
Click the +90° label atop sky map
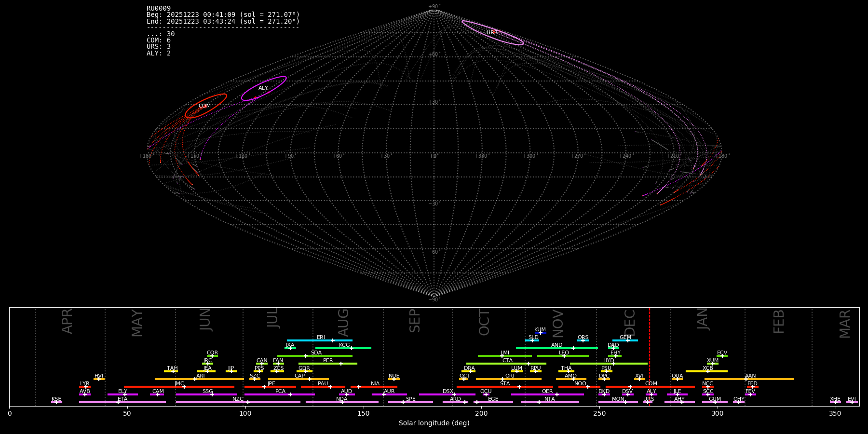pyautogui.click(x=434, y=7)
